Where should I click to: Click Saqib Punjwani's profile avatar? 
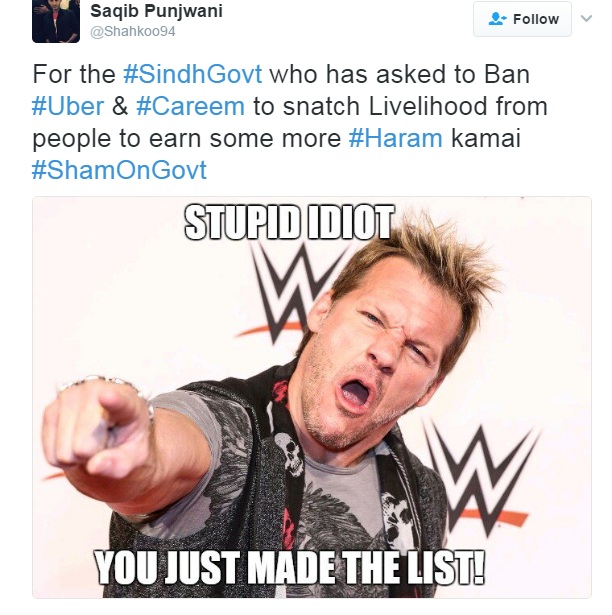click(56, 21)
